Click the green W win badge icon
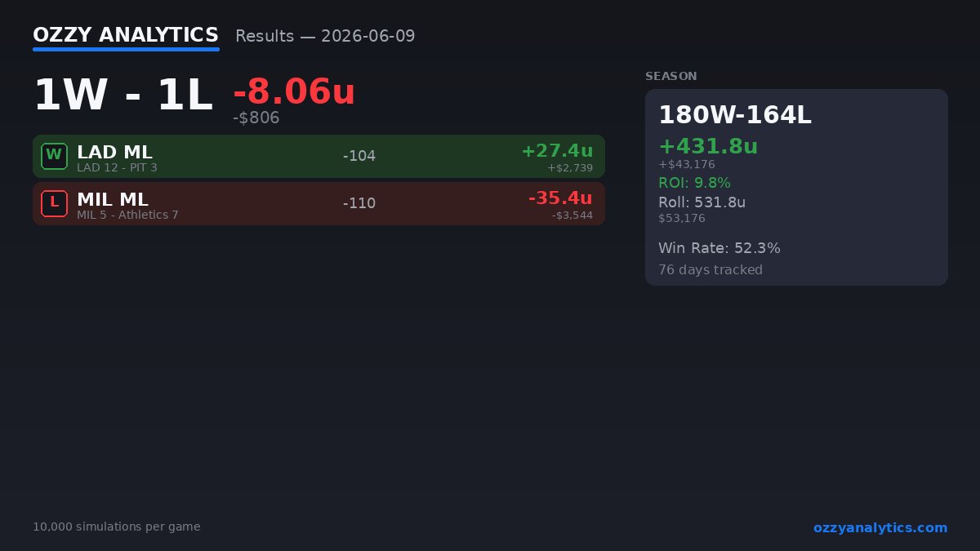 click(54, 156)
